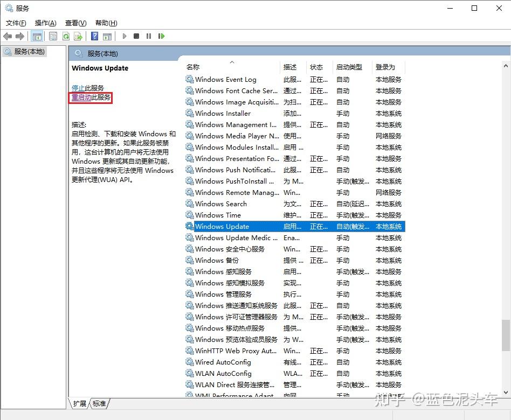Viewport: 511px width, 420px height.
Task: Open the 查看(V) menu
Action: pyautogui.click(x=75, y=23)
